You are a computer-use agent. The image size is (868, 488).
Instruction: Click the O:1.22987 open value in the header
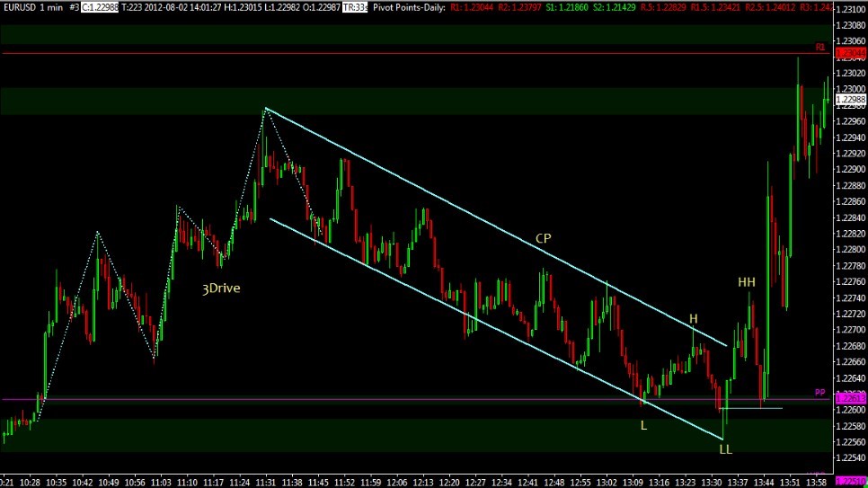[321, 8]
